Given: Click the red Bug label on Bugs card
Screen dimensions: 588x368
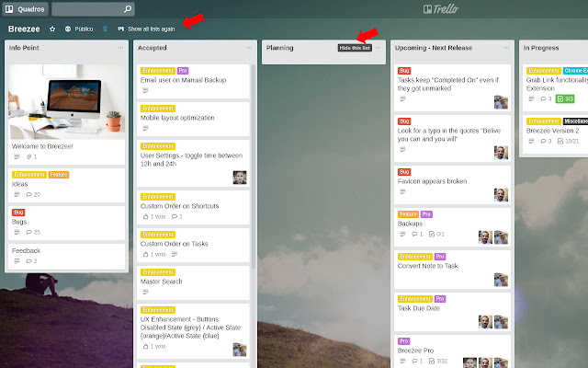Looking at the screenshot, I should (18, 213).
